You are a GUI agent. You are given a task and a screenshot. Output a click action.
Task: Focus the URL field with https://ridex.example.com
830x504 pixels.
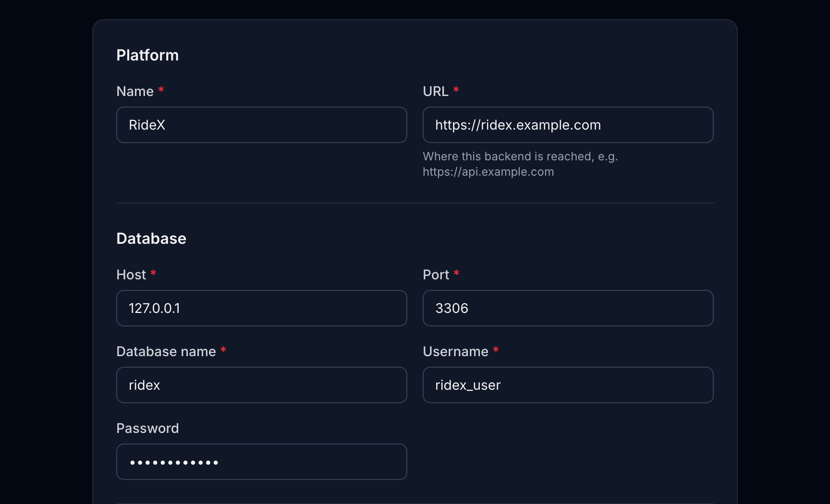click(x=568, y=125)
